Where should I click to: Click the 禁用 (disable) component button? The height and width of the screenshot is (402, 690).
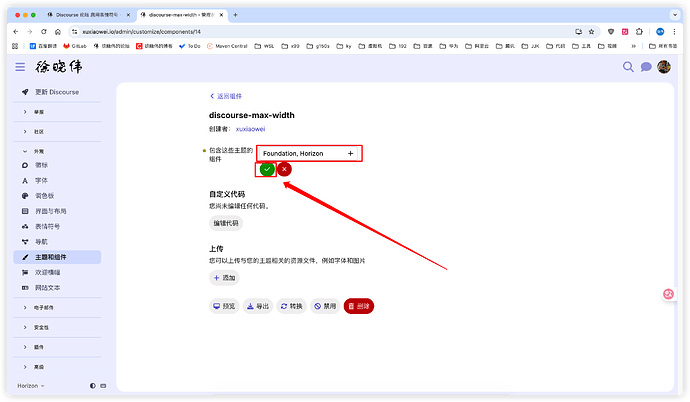[324, 306]
